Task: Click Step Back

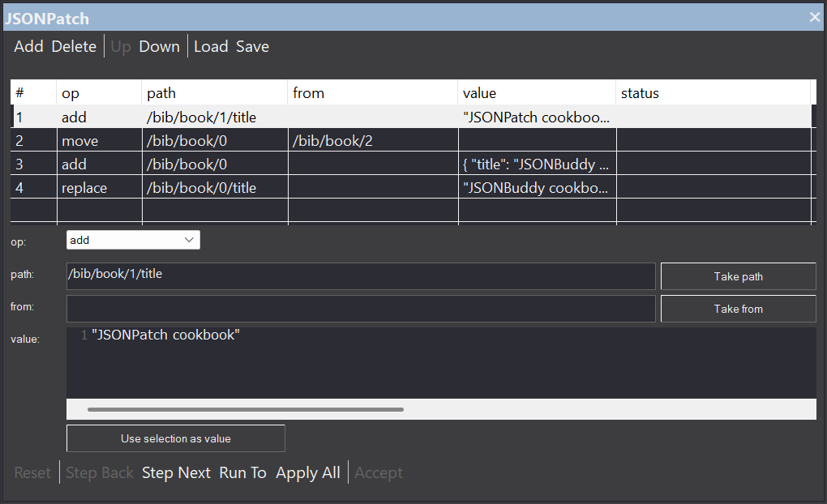Action: (100, 472)
